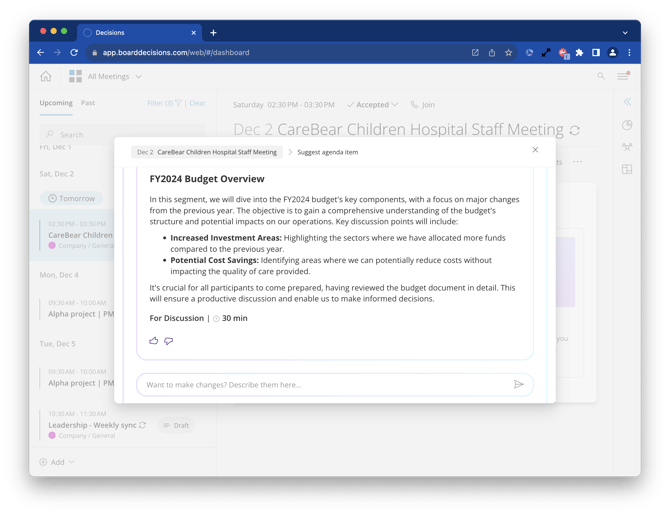
Task: Bookmark this page with star icon
Action: tap(508, 53)
